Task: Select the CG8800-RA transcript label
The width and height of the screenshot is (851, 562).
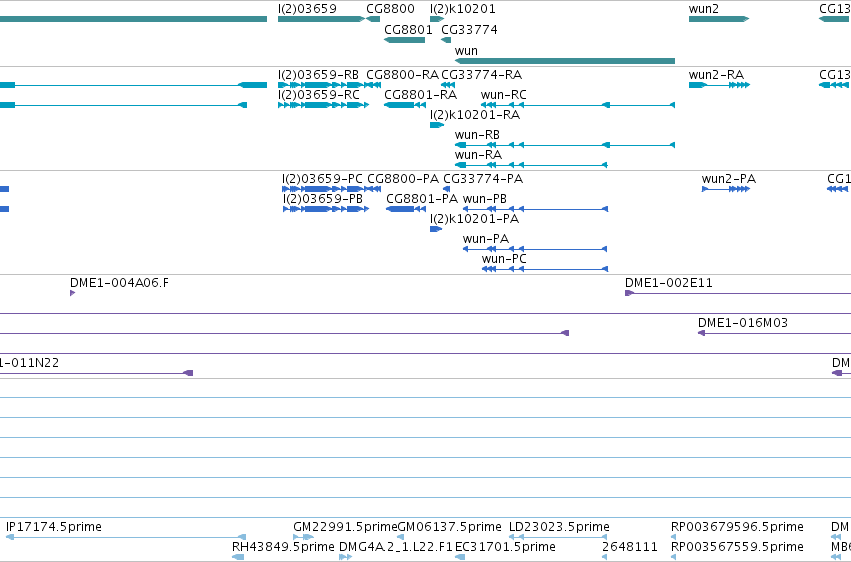Action: (x=402, y=74)
